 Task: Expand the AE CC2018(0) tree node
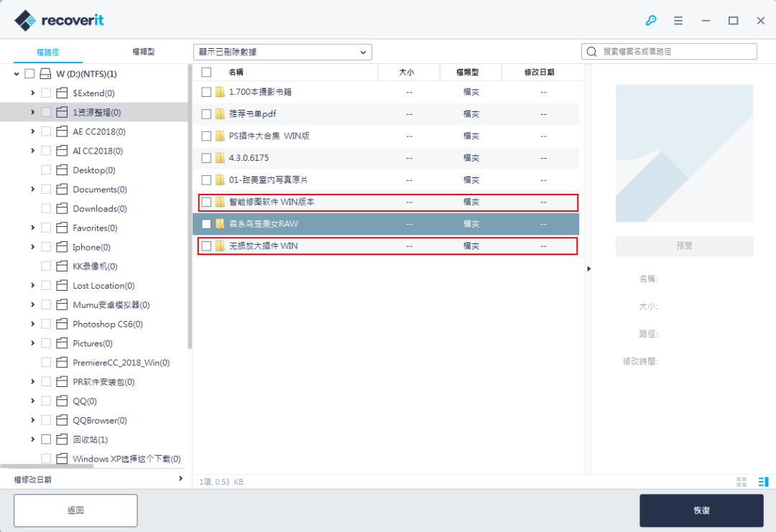click(32, 131)
